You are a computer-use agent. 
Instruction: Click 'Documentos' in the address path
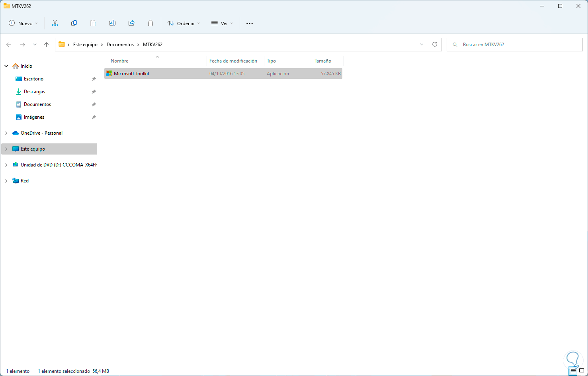(x=120, y=45)
